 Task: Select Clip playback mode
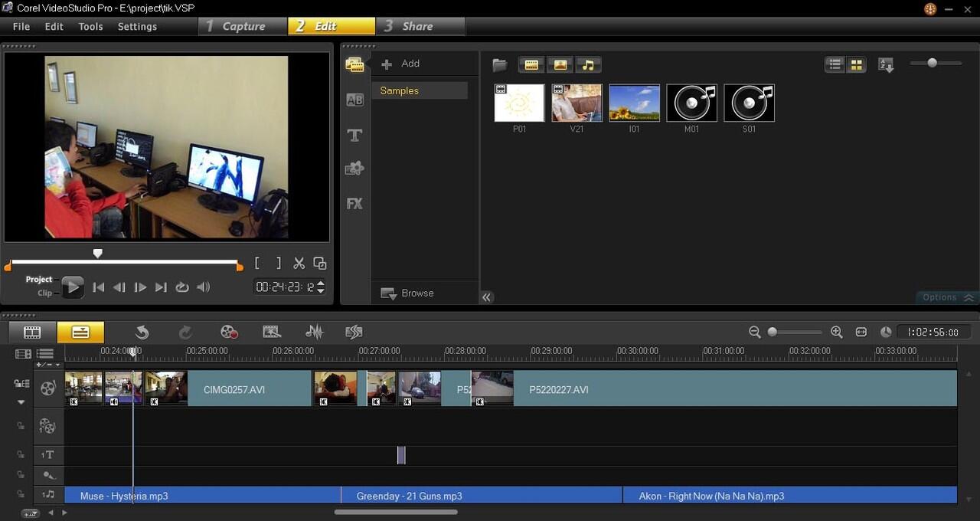coord(45,293)
